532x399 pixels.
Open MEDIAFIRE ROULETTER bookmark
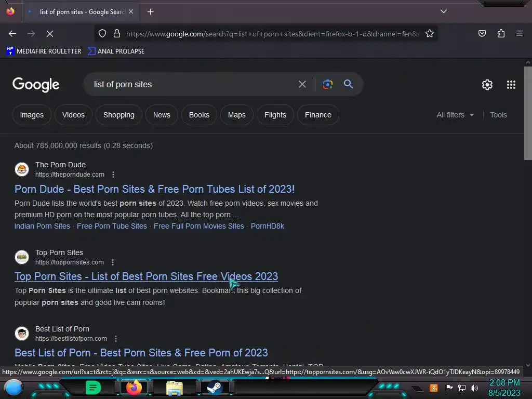[44, 51]
